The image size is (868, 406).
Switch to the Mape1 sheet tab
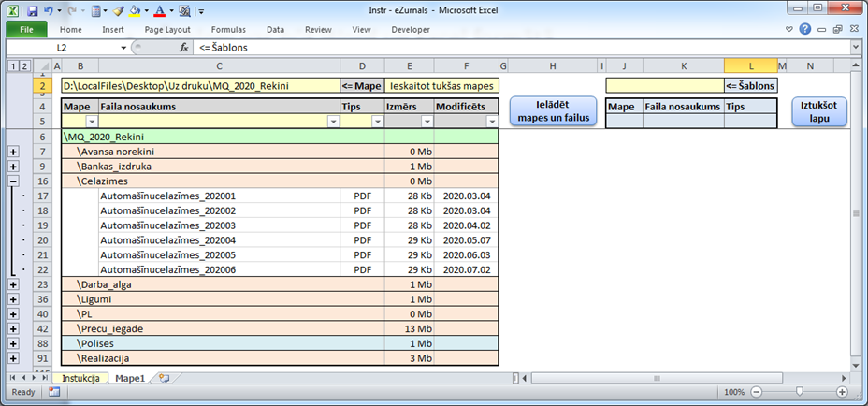tap(130, 378)
